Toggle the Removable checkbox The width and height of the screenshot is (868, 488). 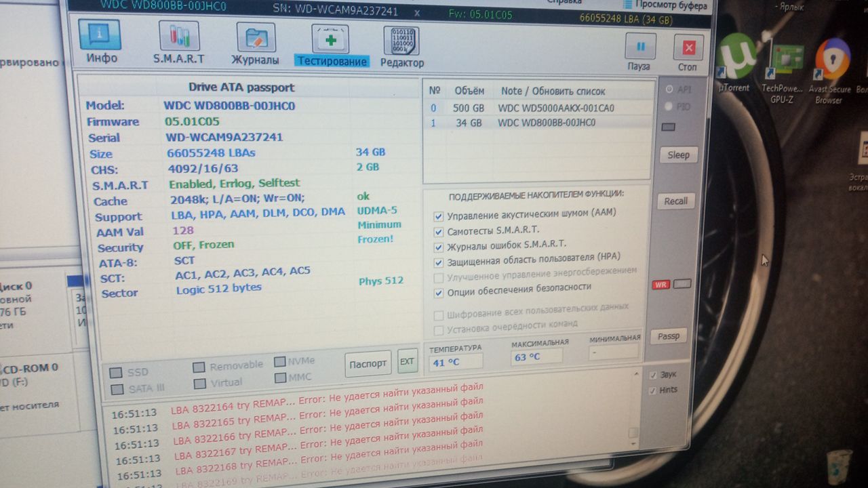point(199,367)
